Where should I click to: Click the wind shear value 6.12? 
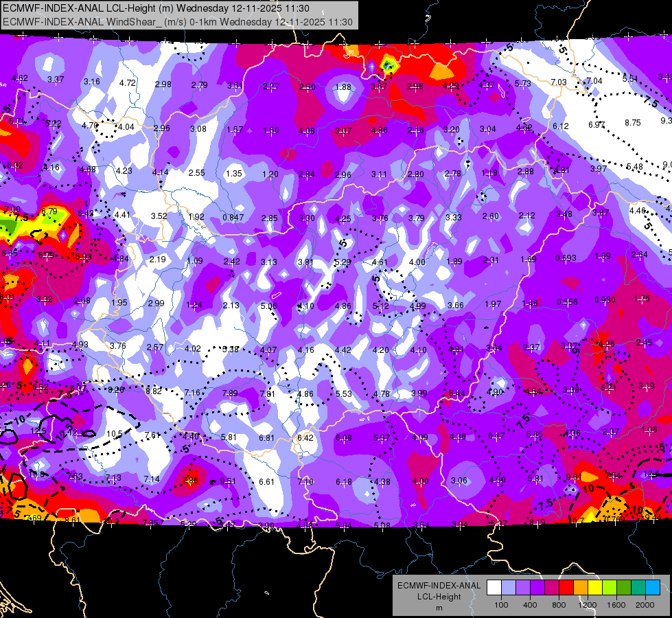pyautogui.click(x=561, y=126)
